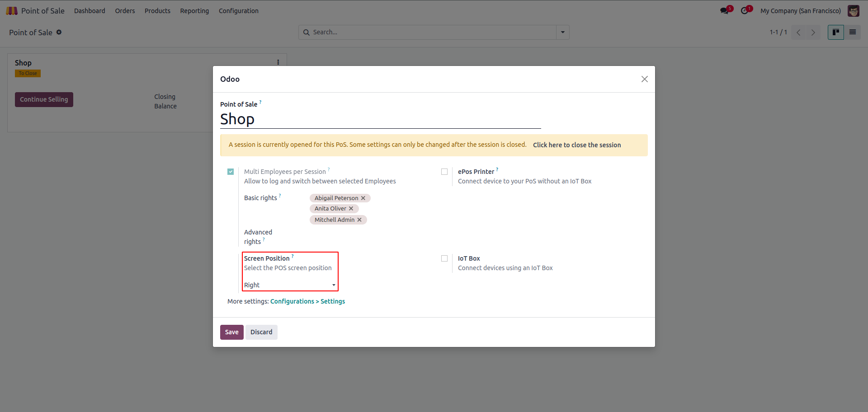Open the activities clock icon
The width and height of the screenshot is (868, 412).
(x=745, y=11)
